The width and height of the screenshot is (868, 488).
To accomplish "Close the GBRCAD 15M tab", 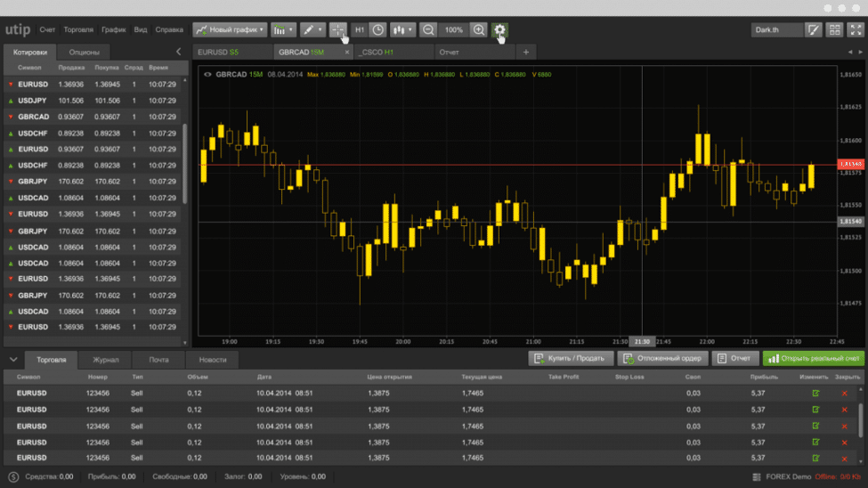I will [x=347, y=52].
